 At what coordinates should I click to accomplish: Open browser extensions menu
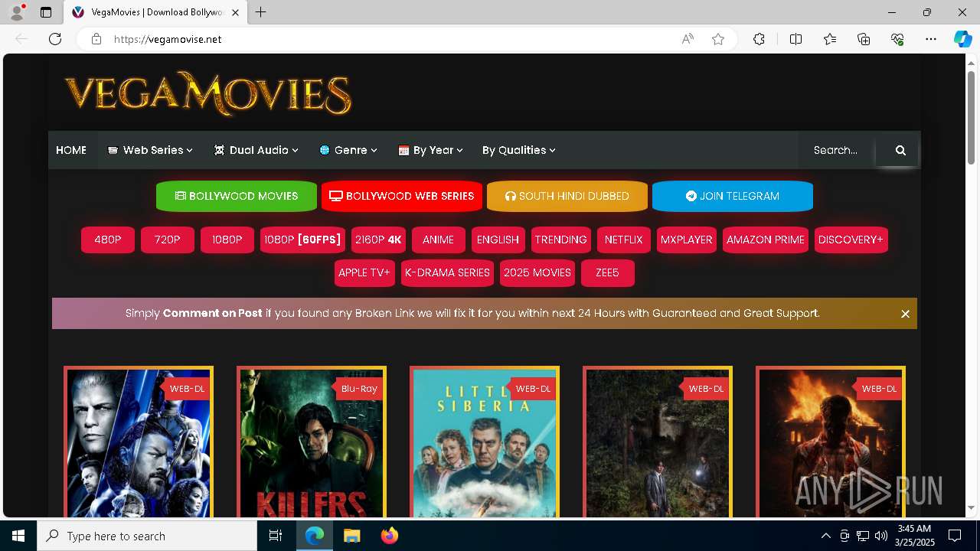coord(759,39)
